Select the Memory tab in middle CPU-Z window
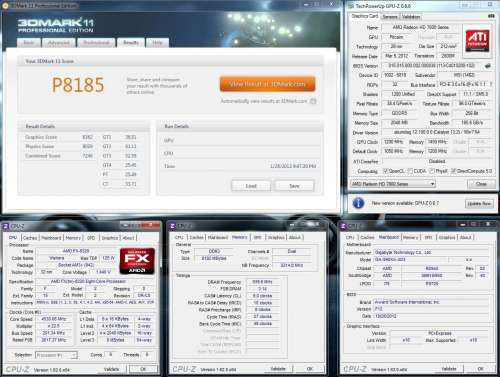Image resolution: width=500 pixels, height=377 pixels. pyautogui.click(x=239, y=237)
